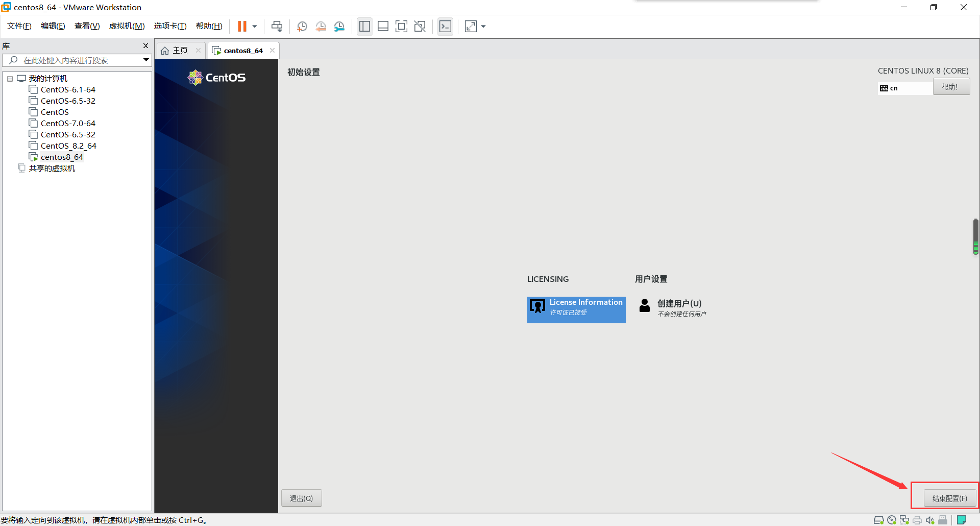Open the stretch mode dropdown arrow
Screen dimensions: 980x526
point(483,26)
